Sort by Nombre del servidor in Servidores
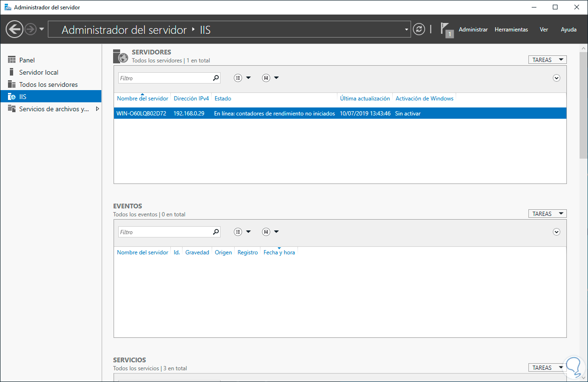This screenshot has height=382, width=588. coord(142,99)
